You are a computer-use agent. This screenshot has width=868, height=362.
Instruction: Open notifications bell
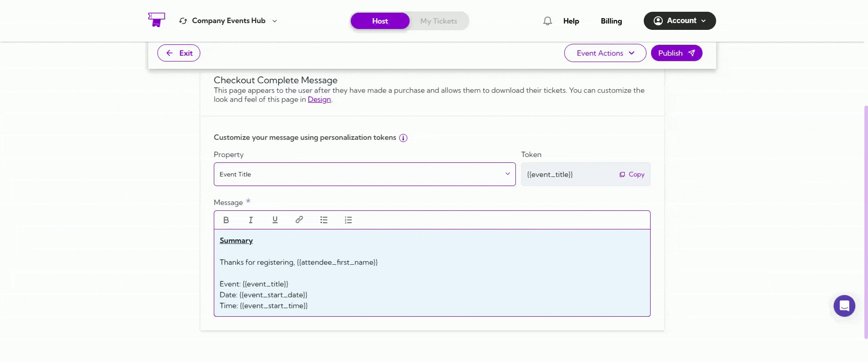[547, 21]
